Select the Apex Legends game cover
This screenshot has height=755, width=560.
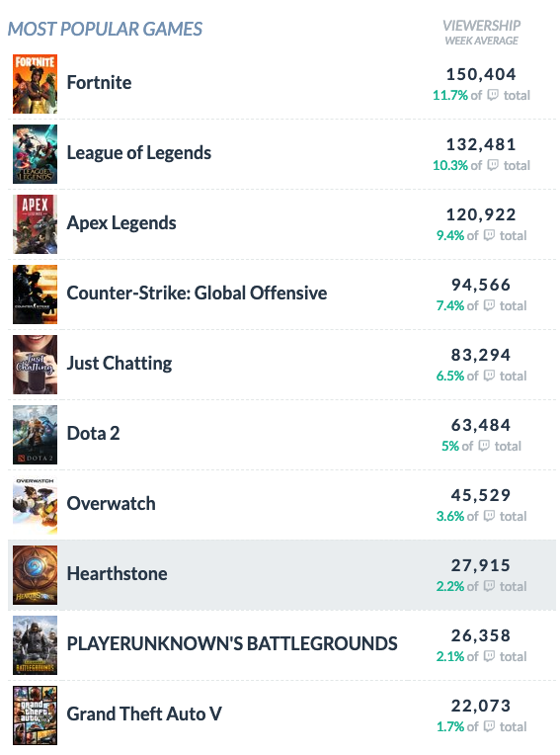[x=35, y=224]
